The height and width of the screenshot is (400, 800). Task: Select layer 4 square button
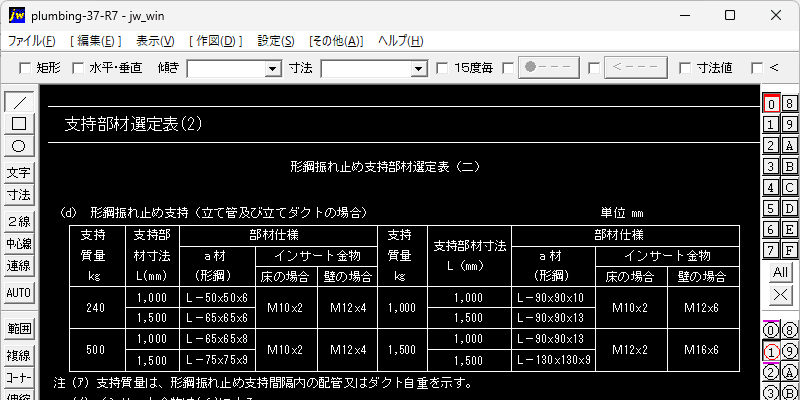click(x=771, y=187)
